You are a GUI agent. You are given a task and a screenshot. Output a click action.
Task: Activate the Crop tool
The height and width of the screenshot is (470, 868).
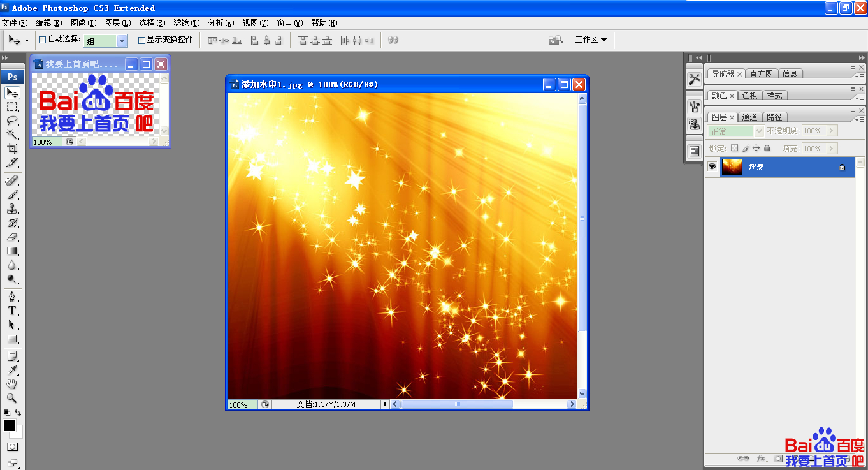coord(12,148)
